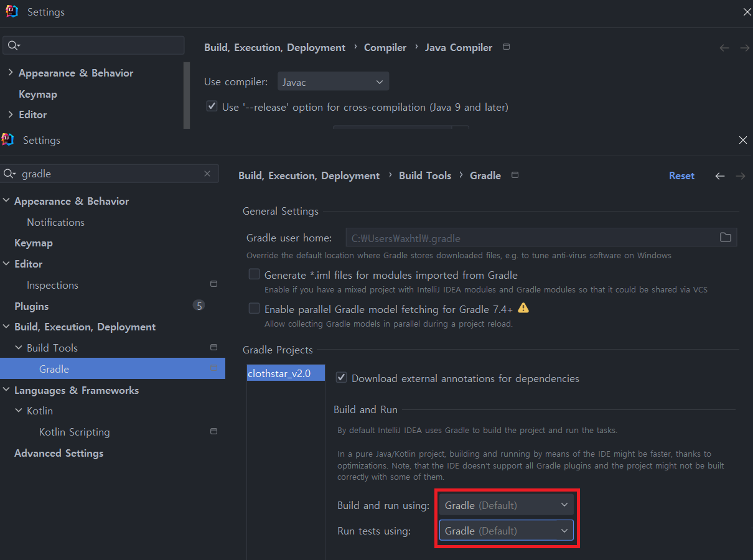Screen dimensions: 753x560
Task: Select Notifications in the settings tree
Action: tap(55, 222)
